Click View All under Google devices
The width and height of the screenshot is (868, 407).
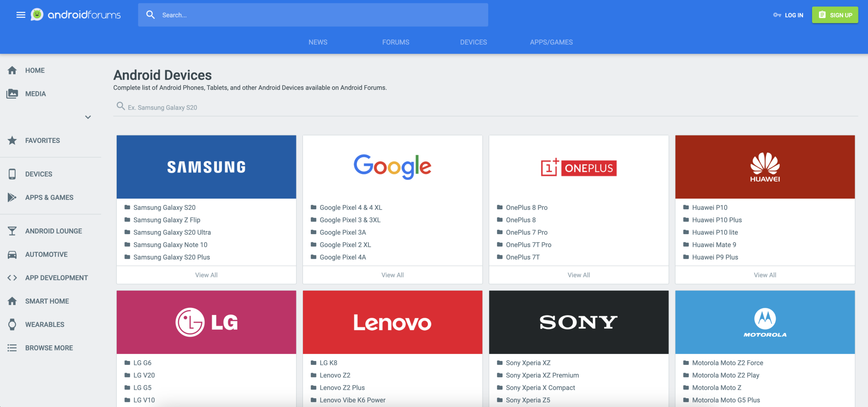point(393,275)
